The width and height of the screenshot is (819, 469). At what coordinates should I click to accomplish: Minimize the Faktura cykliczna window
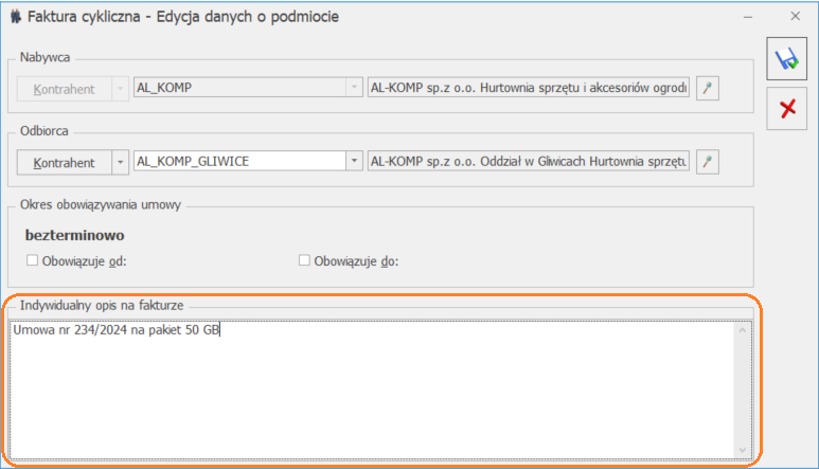(x=747, y=16)
